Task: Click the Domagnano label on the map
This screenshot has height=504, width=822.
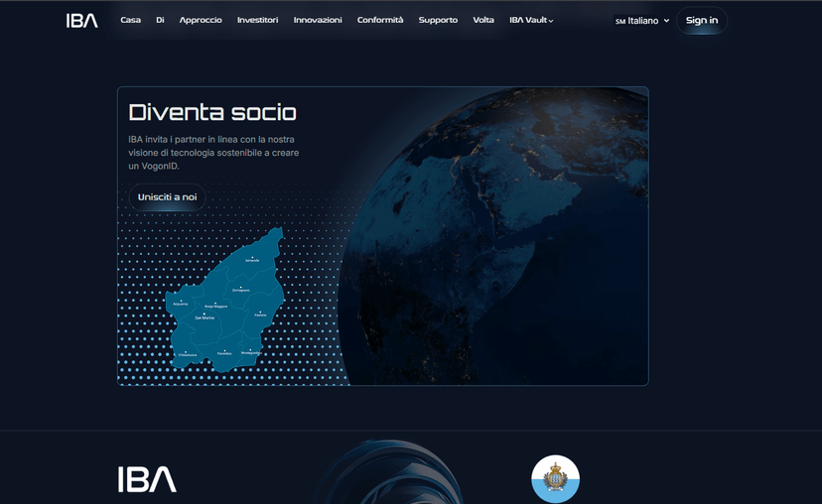Action: pos(241,290)
